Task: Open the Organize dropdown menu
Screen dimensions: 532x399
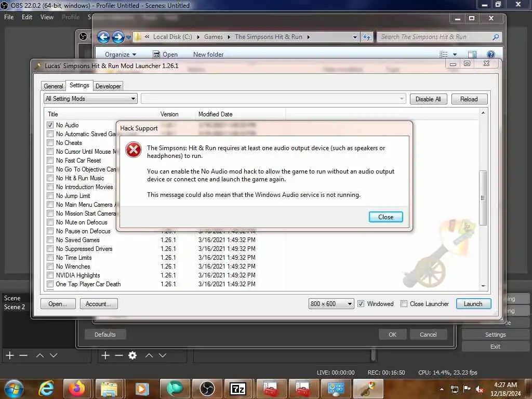Action: [120, 54]
